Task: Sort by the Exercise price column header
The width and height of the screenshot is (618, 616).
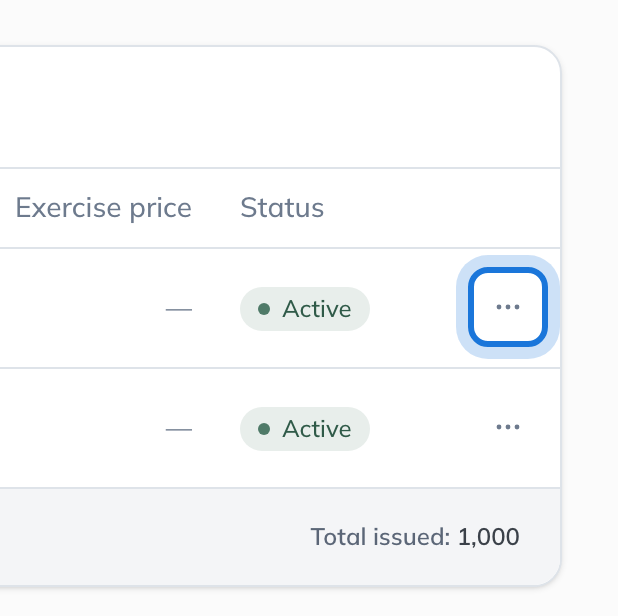Action: coord(103,208)
